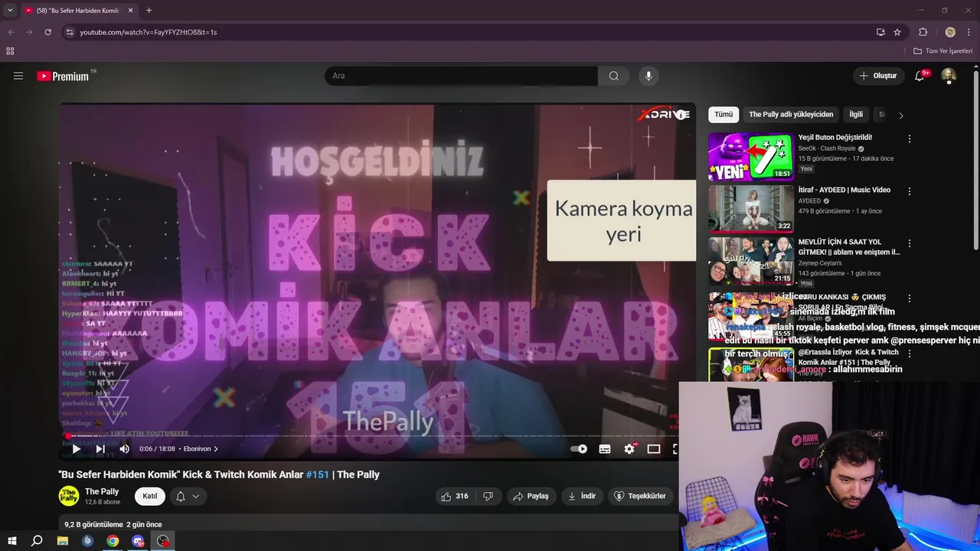Toggle the autoplay switch in the player
The width and height of the screenshot is (980, 551).
[x=580, y=449]
